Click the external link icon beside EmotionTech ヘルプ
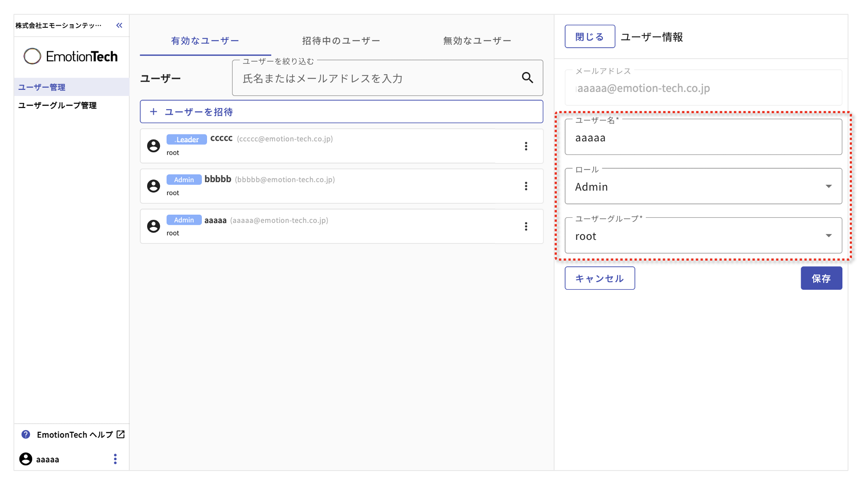868x484 pixels. point(120,434)
